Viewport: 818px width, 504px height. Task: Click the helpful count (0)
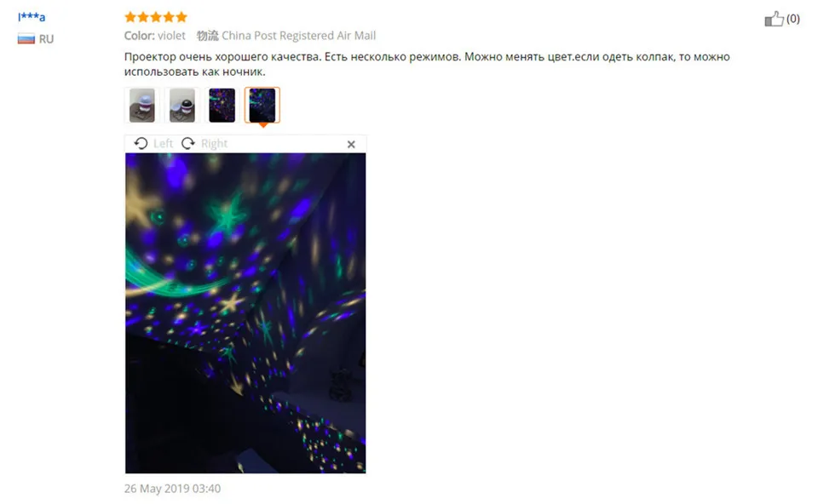pyautogui.click(x=793, y=19)
